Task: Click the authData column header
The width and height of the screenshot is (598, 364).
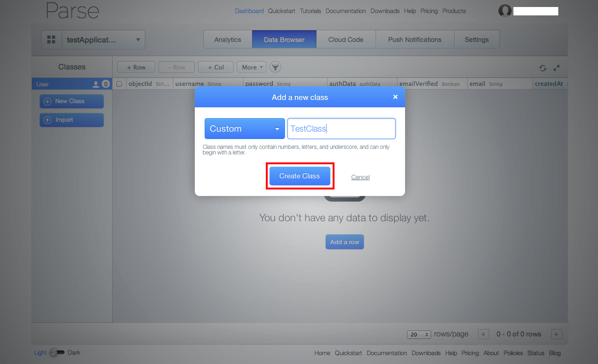Action: point(362,84)
